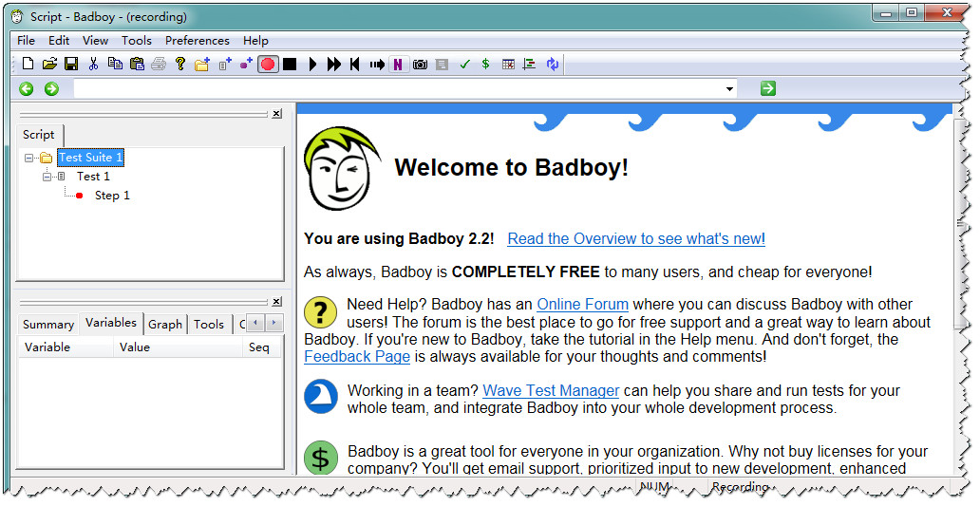Screen dimensions: 980x506
Task: Paste with the clipboard icon
Action: tap(137, 64)
